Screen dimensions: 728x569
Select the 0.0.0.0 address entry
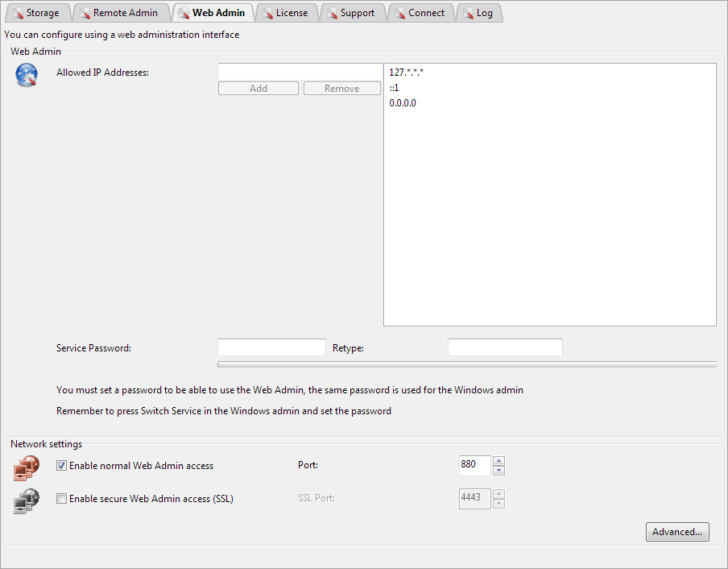(x=403, y=103)
